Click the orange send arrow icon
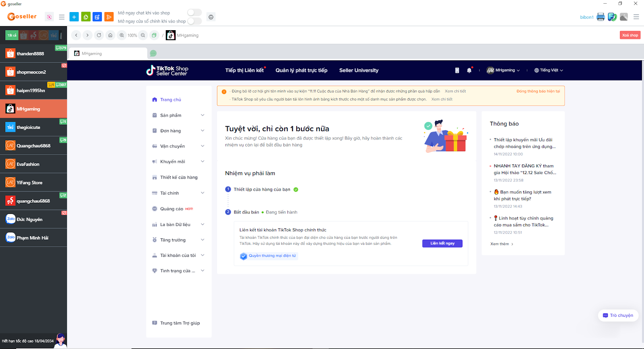644x349 pixels. 109,17
